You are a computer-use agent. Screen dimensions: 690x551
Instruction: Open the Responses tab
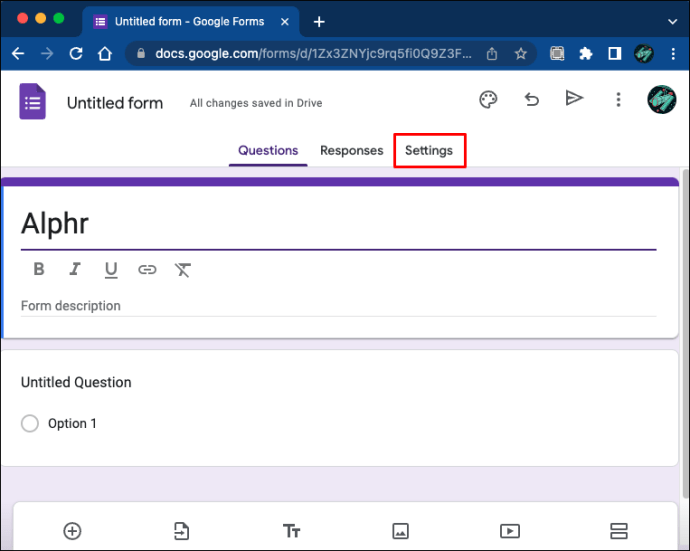(351, 151)
